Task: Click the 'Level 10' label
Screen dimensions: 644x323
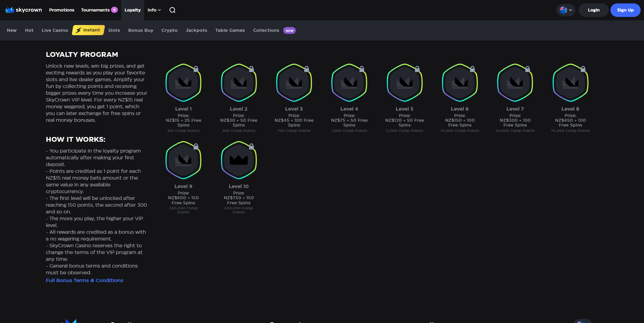Action: 239,186
